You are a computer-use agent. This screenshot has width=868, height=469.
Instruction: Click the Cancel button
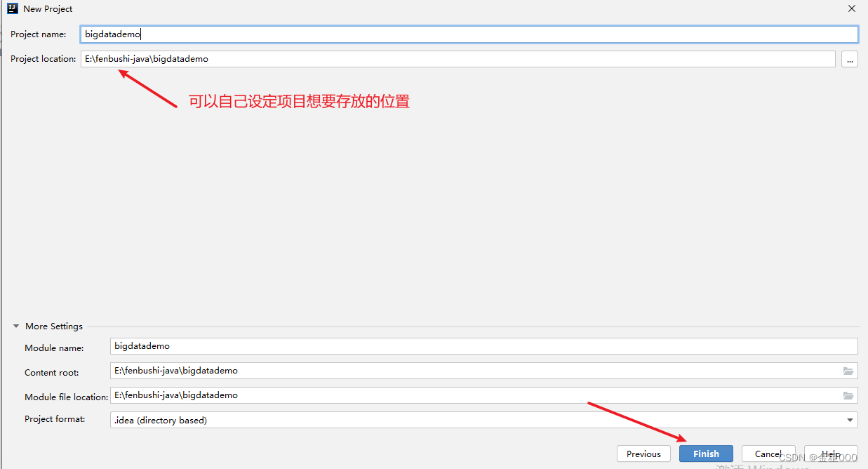768,454
